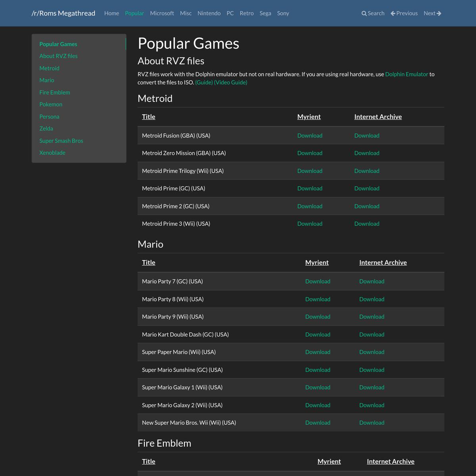Open the (Video Guide) link
Image resolution: width=476 pixels, height=476 pixels.
[230, 83]
